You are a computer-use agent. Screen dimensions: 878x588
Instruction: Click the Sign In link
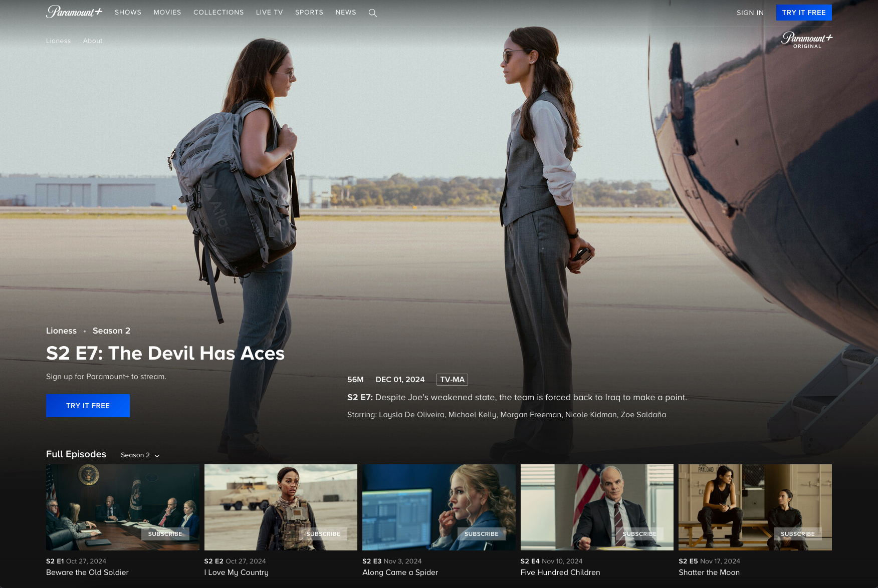pos(750,13)
